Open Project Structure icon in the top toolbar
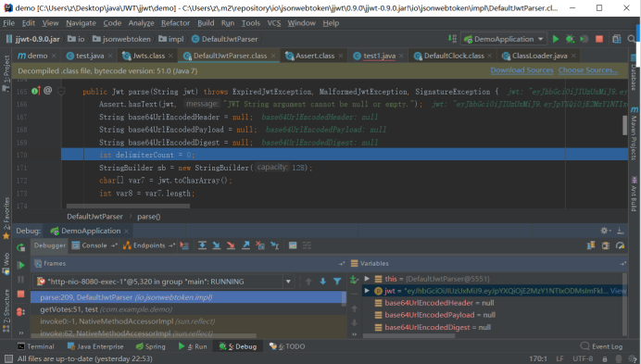The image size is (641, 364). (x=617, y=39)
